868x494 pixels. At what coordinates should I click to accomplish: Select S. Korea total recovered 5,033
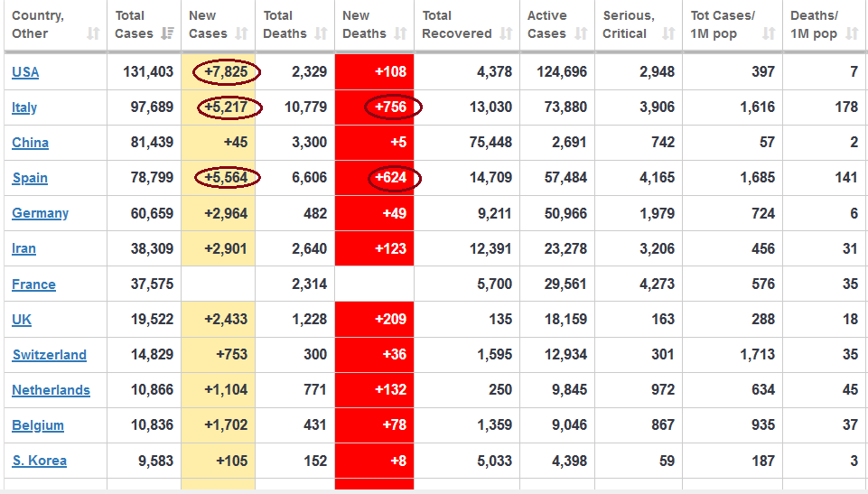[494, 461]
